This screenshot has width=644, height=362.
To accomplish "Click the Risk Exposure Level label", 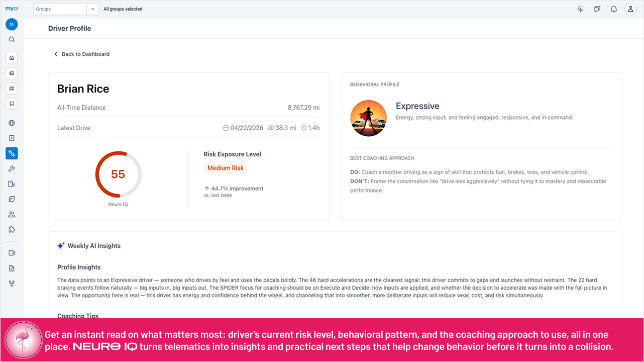I will tap(232, 154).
